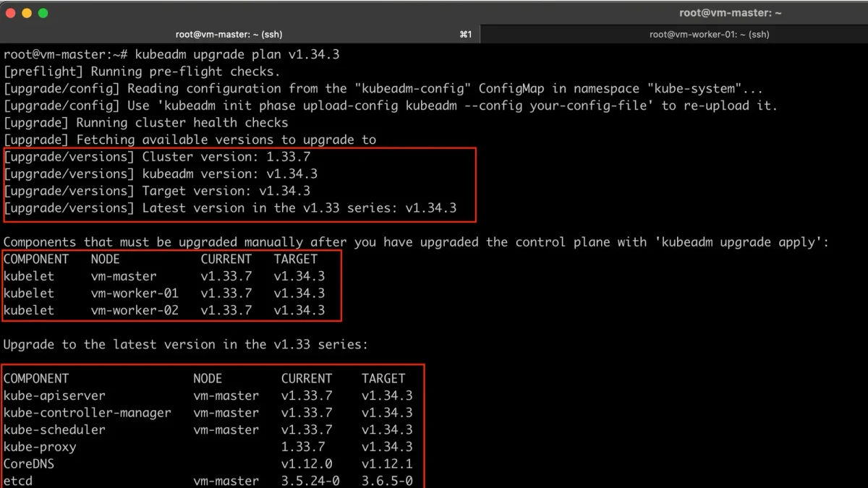Click the etcd component name

pyautogui.click(x=18, y=481)
